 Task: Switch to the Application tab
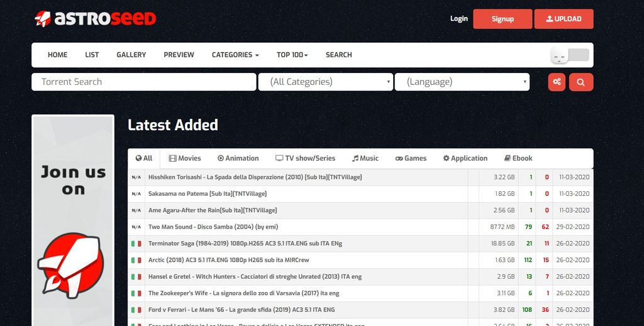pos(465,158)
